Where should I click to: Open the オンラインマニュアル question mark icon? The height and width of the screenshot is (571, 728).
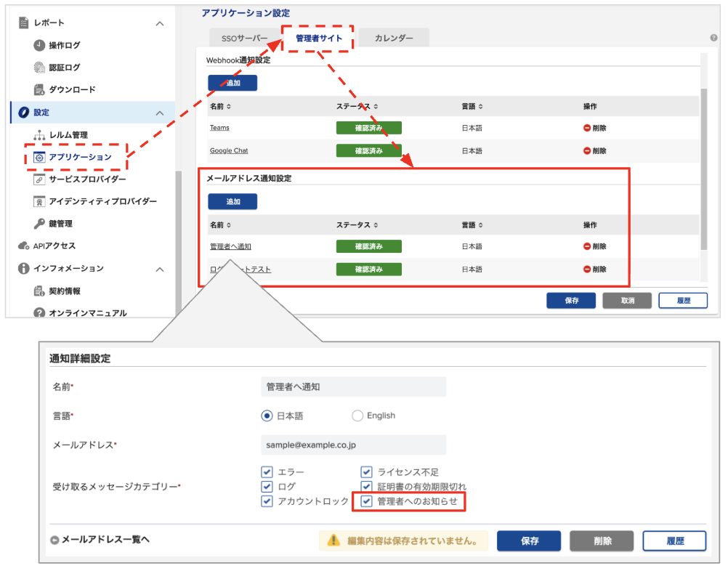39,313
